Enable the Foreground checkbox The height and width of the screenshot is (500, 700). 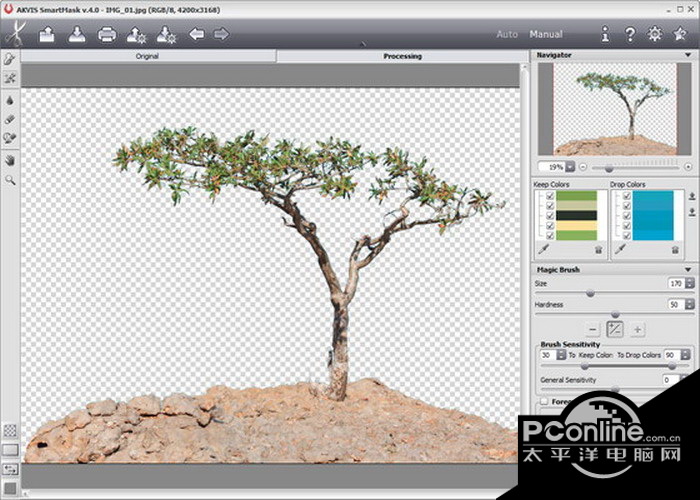point(544,402)
